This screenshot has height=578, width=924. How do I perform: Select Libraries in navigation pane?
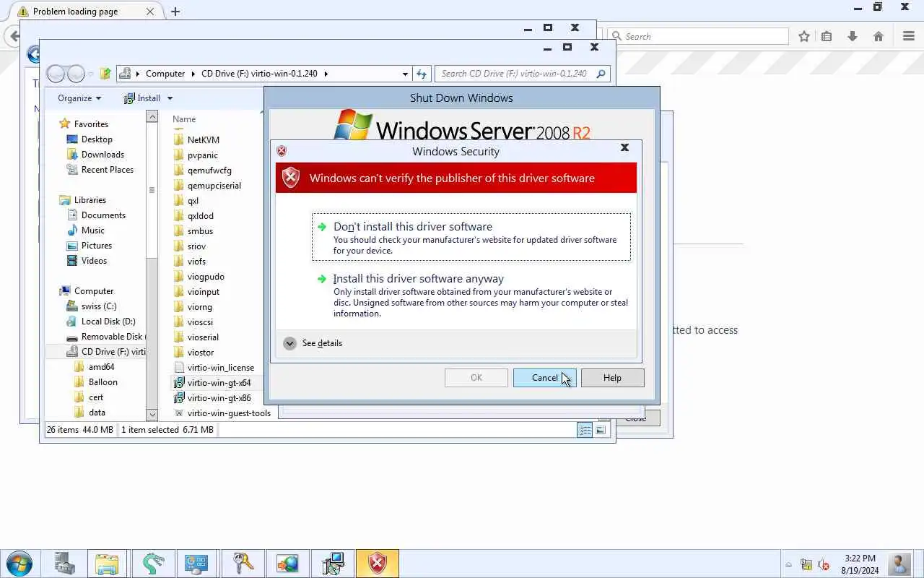click(90, 200)
